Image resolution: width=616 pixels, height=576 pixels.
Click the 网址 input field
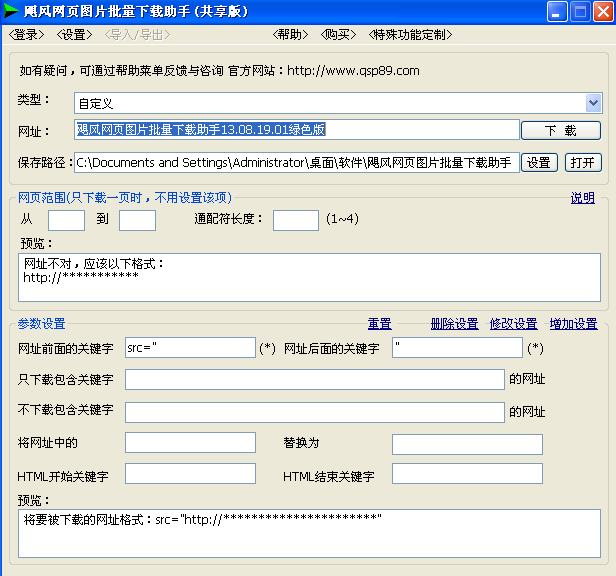tap(296, 130)
